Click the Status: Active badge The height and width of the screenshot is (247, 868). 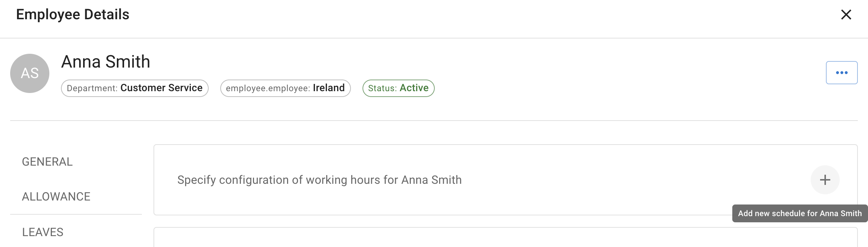(398, 88)
